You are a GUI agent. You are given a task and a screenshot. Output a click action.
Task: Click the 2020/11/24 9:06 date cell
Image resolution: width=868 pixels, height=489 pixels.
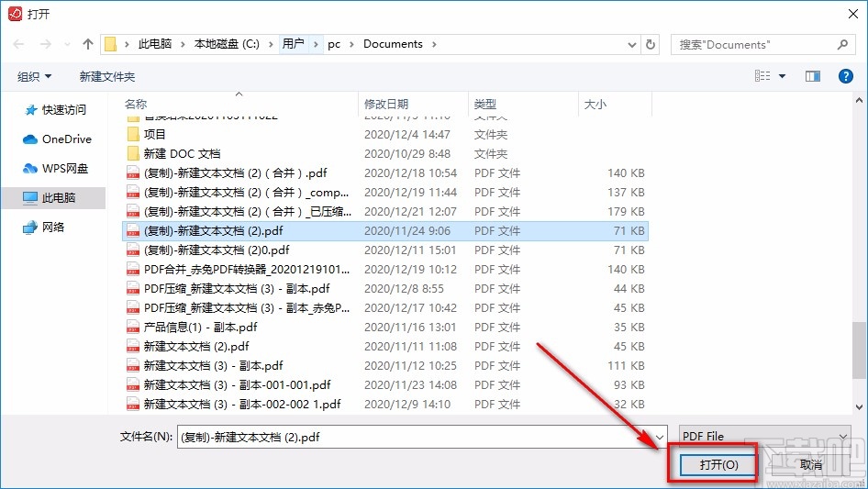pos(407,231)
